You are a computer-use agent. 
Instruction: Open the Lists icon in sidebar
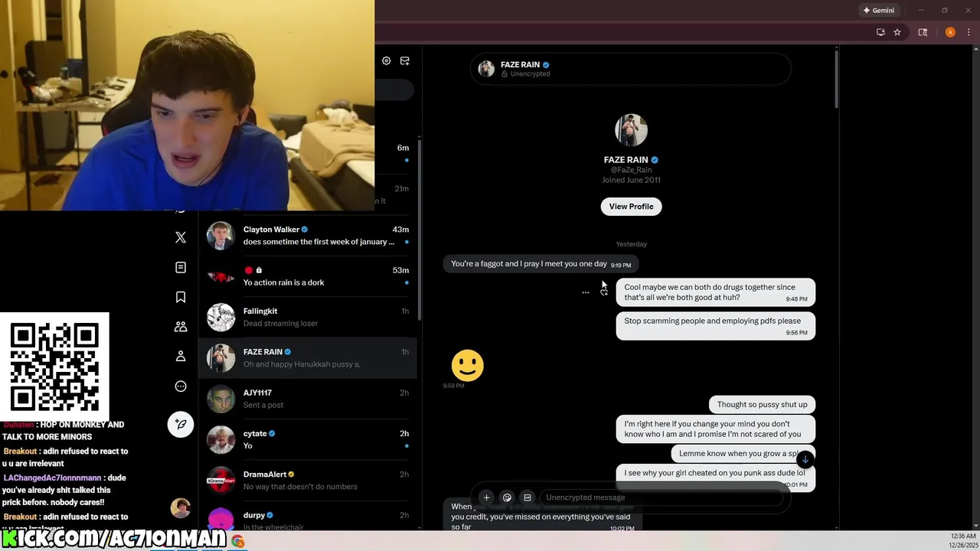point(181,267)
